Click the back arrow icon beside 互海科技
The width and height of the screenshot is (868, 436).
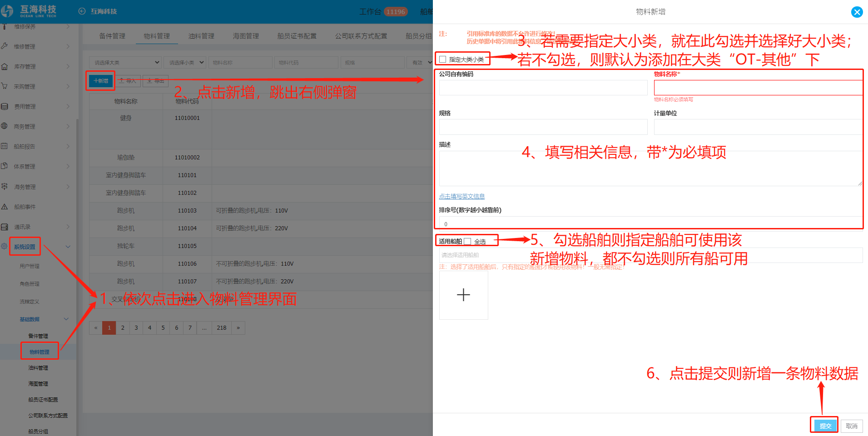pos(82,11)
